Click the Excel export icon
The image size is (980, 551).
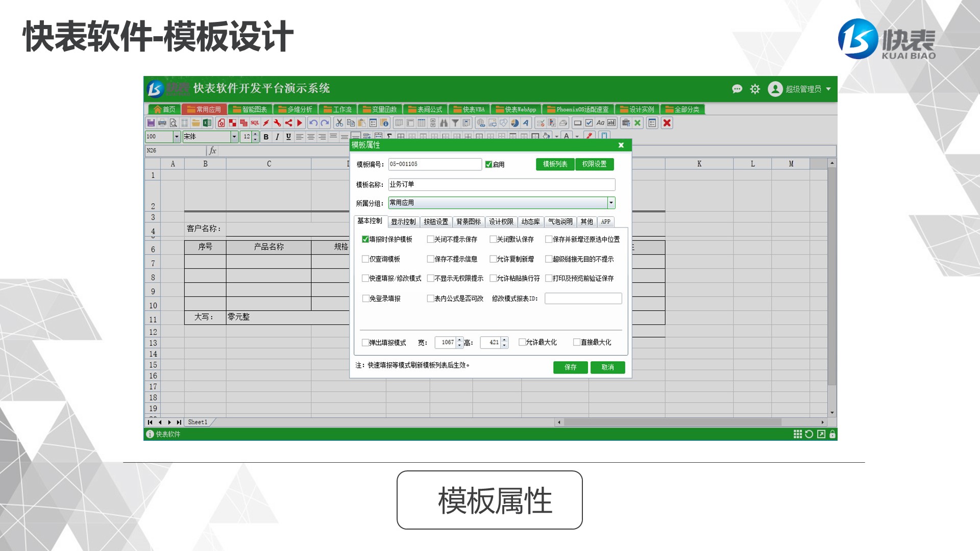click(x=207, y=123)
